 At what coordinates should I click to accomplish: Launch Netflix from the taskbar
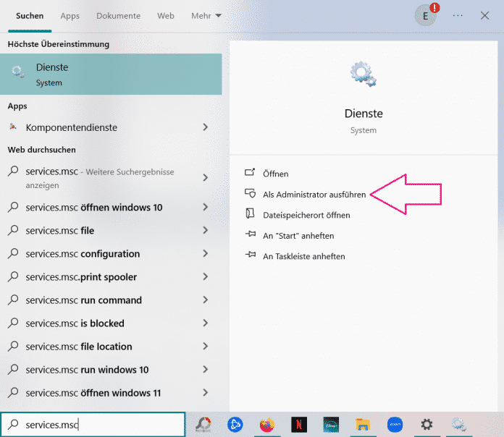[x=299, y=424]
